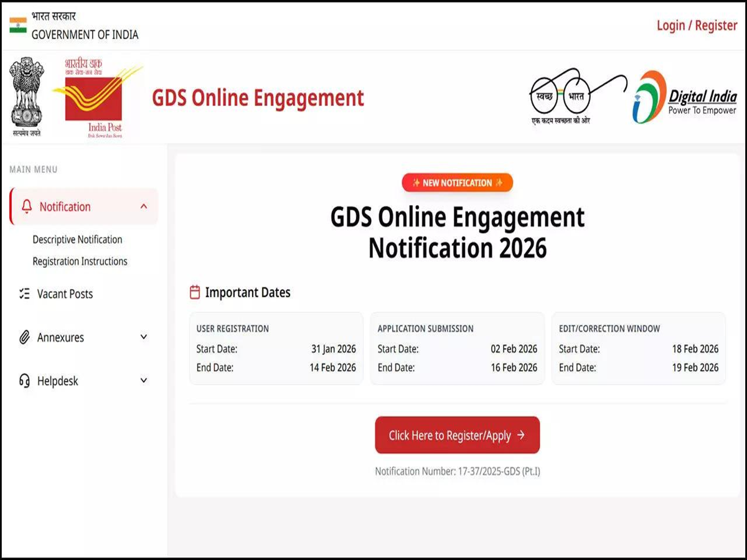Click the Vacant Posts checklist icon

(24, 293)
